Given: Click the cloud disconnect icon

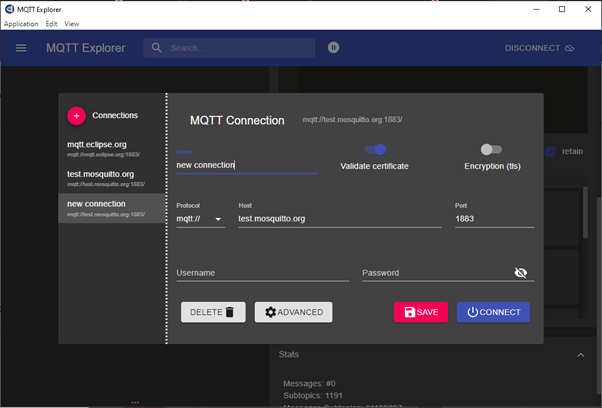Looking at the screenshot, I should click(569, 48).
